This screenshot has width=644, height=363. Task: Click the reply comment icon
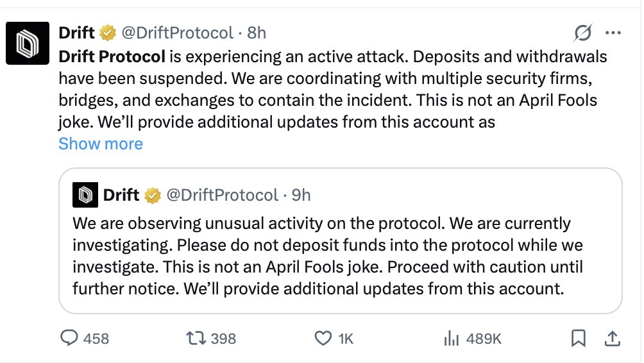click(x=69, y=338)
